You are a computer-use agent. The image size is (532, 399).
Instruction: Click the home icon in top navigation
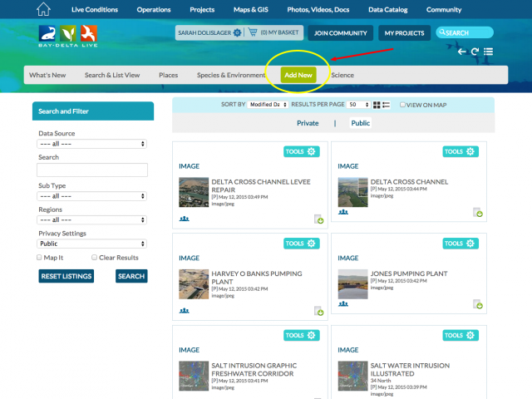(44, 10)
